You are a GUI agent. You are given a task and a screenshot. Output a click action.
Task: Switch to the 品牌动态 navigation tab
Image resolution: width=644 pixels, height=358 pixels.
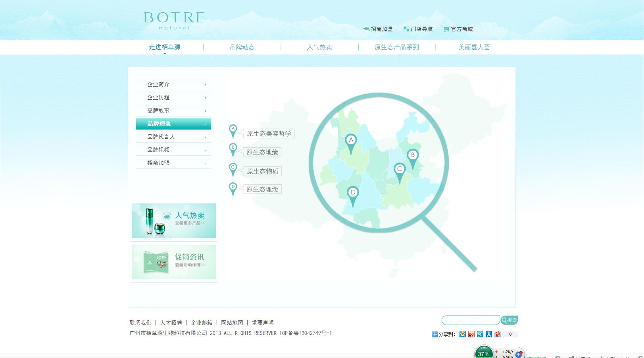tap(242, 47)
